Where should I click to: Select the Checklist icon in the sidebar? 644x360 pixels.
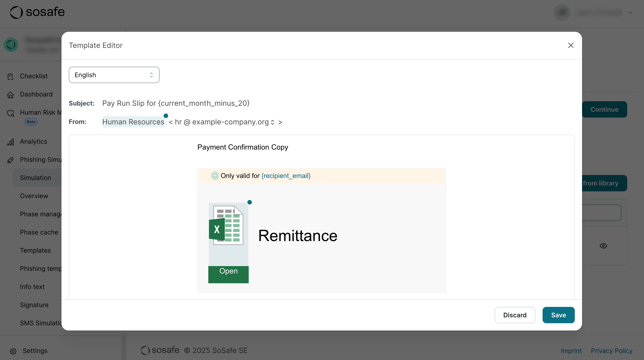point(10,76)
